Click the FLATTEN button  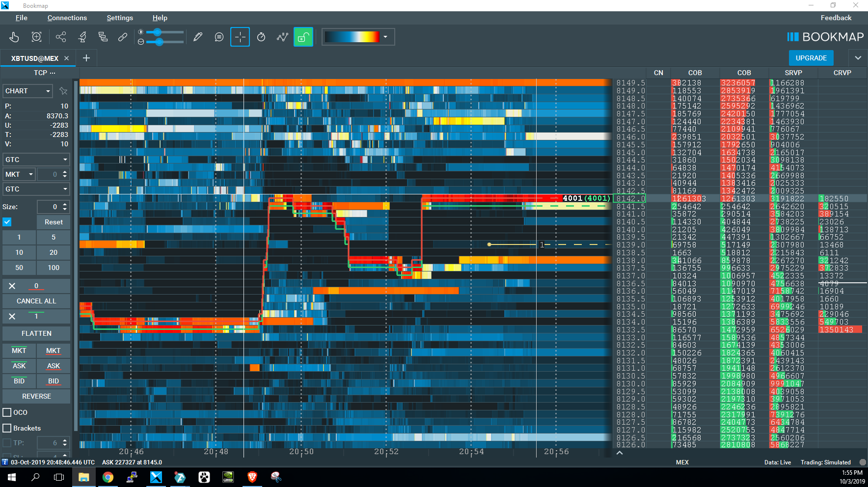pyautogui.click(x=36, y=333)
